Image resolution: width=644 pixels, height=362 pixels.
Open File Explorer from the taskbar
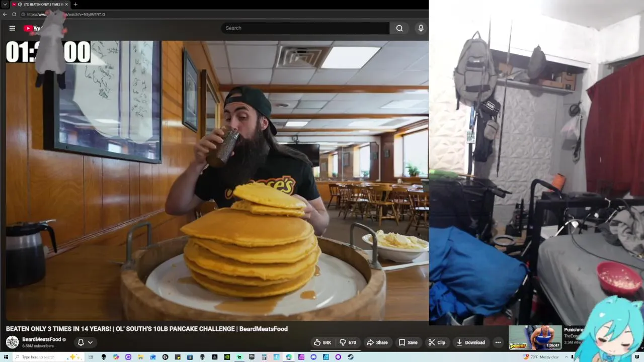pos(140,357)
